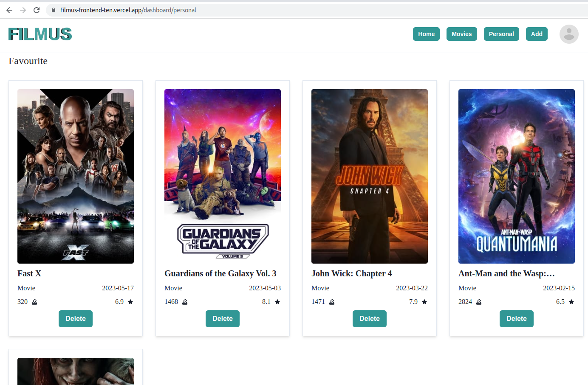Delete Fast X from favourites
Image resolution: width=588 pixels, height=385 pixels.
point(76,319)
